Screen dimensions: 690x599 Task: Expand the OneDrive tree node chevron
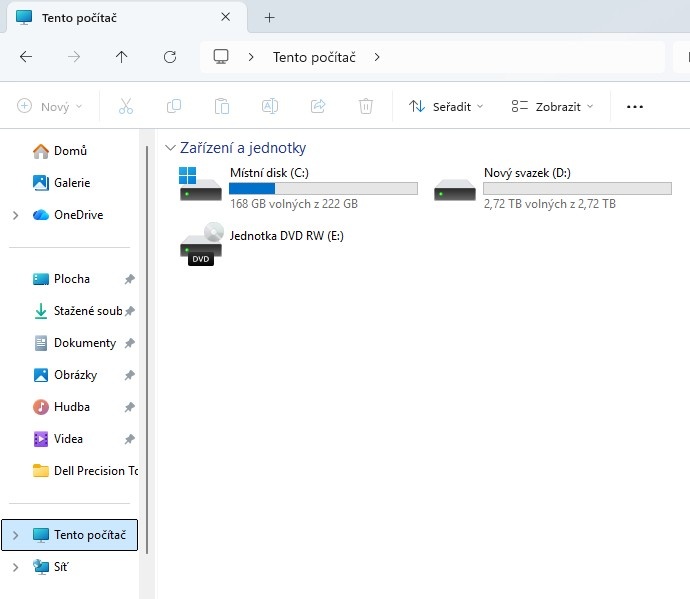[x=15, y=215]
